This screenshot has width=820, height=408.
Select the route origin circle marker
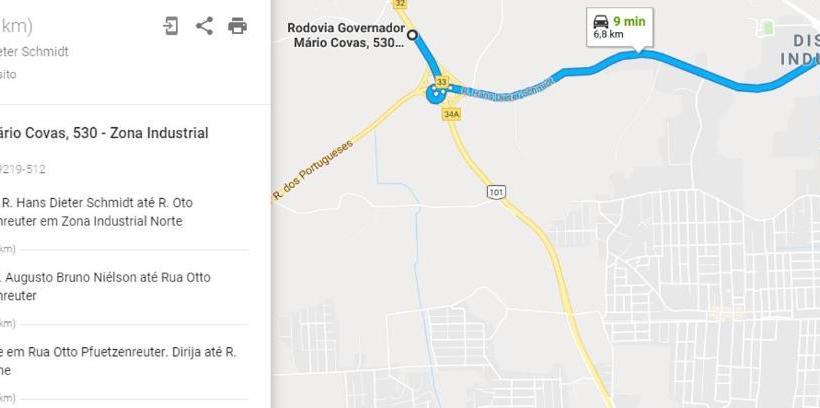[x=413, y=35]
